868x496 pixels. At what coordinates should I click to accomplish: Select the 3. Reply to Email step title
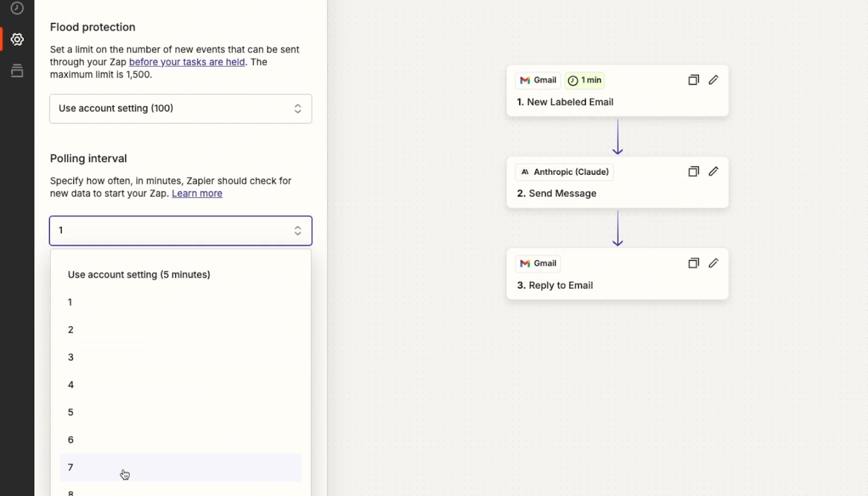[x=555, y=285]
